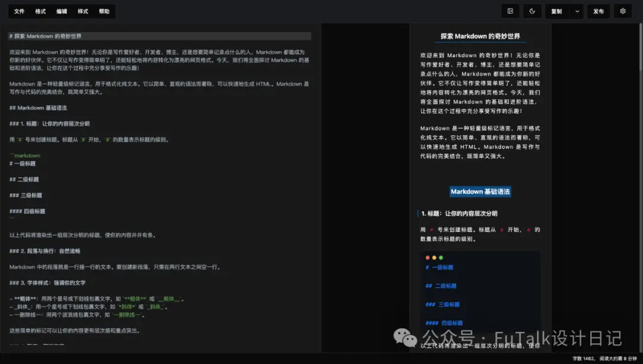643x364 pixels.
Task: Open the 帮助 menu
Action: coord(104,11)
